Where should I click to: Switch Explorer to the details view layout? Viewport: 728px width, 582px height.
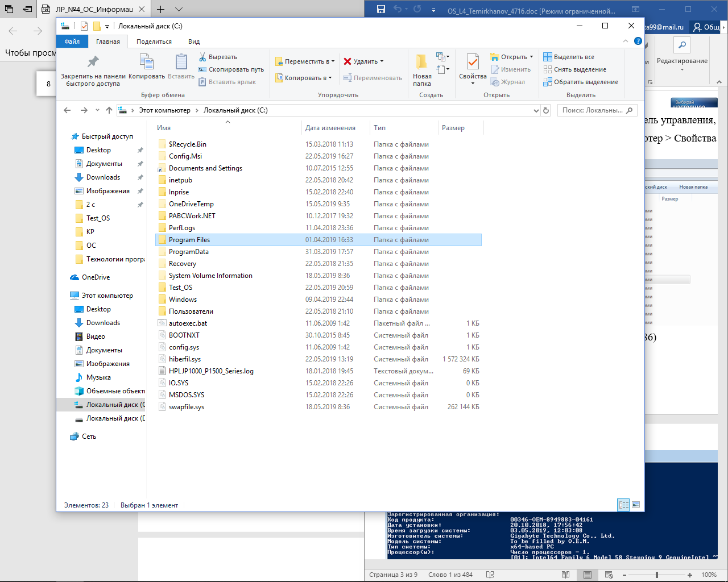623,505
